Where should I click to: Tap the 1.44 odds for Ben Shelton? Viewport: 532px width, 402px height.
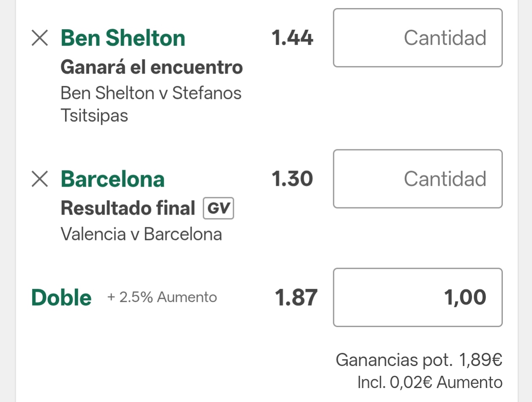[x=292, y=38]
